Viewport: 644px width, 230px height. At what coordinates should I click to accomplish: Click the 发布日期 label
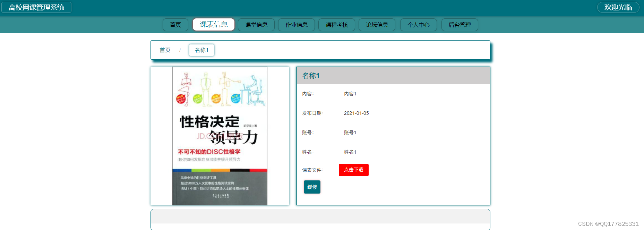click(312, 113)
